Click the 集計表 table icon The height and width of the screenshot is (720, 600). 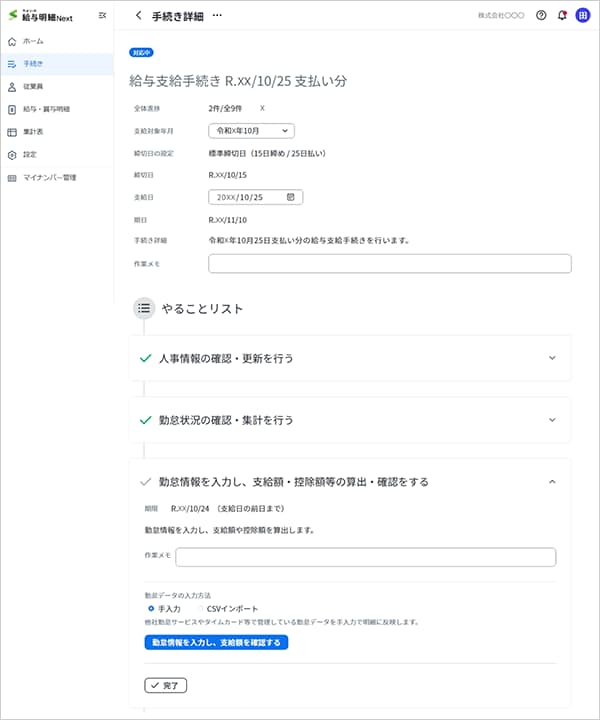click(x=12, y=132)
